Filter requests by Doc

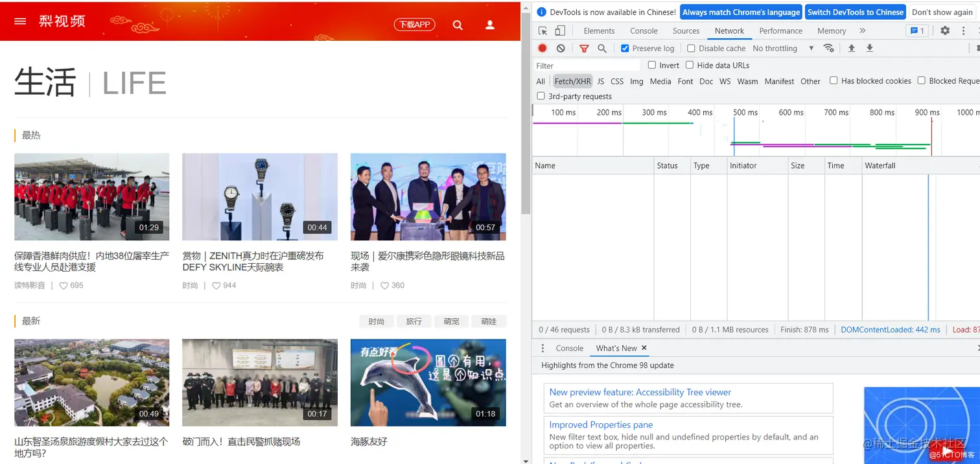tap(706, 81)
